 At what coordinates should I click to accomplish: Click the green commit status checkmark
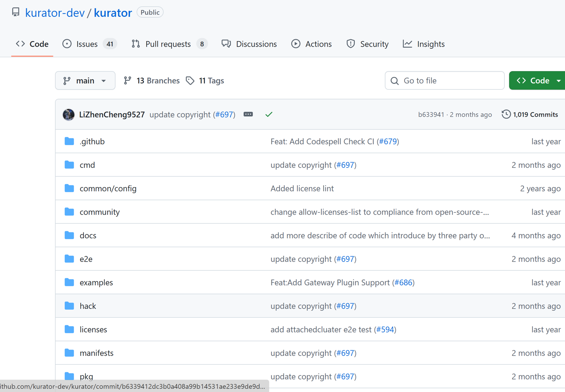point(269,114)
